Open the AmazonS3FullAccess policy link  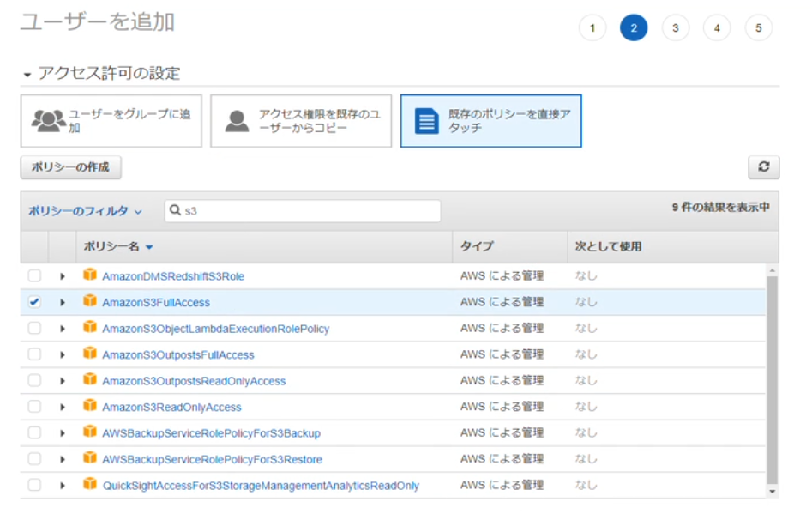[x=156, y=303]
